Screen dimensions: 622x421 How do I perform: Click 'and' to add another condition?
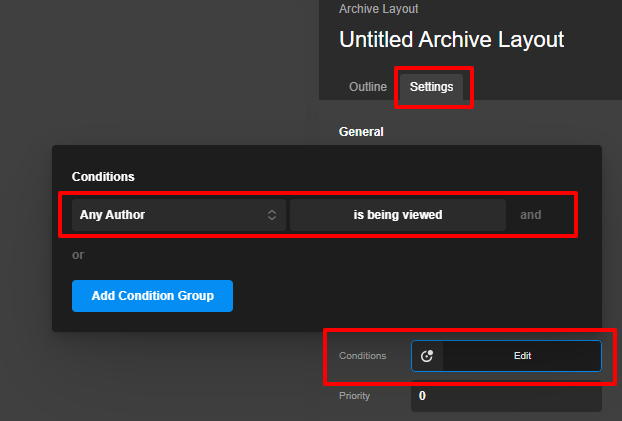[x=530, y=215]
